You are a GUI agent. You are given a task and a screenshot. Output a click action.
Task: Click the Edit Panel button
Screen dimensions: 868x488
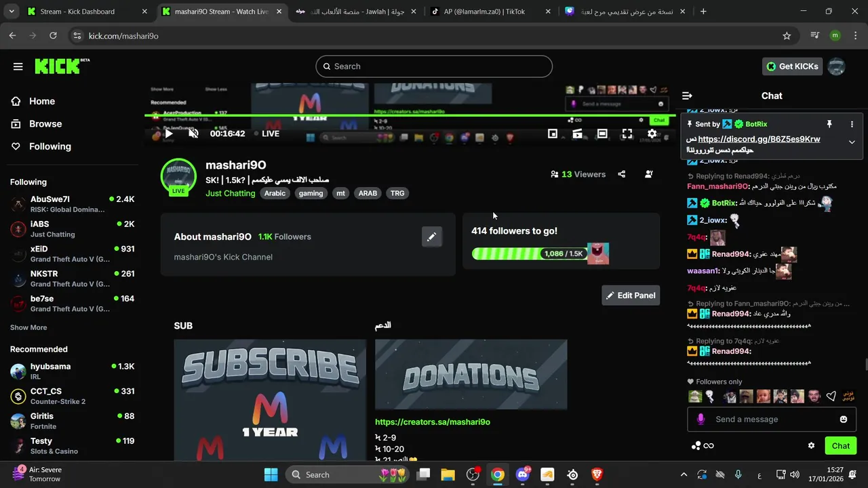click(x=631, y=296)
